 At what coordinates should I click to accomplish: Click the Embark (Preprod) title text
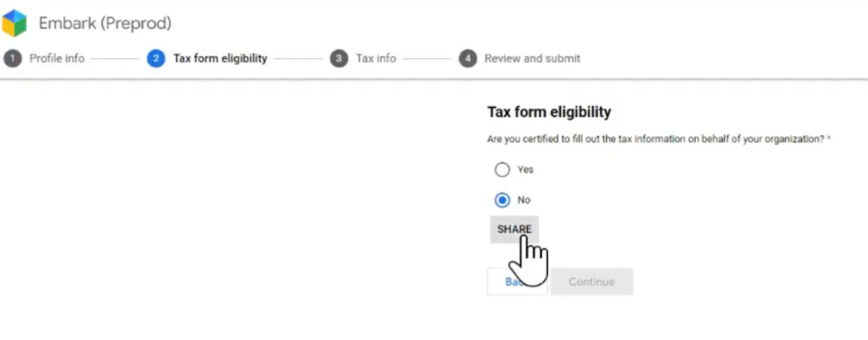click(x=105, y=23)
